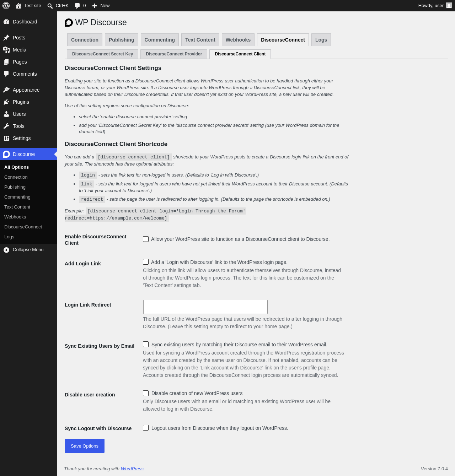Viewport: 455px width, 476px height.
Task: Go to the Text Content tab
Action: pos(200,40)
